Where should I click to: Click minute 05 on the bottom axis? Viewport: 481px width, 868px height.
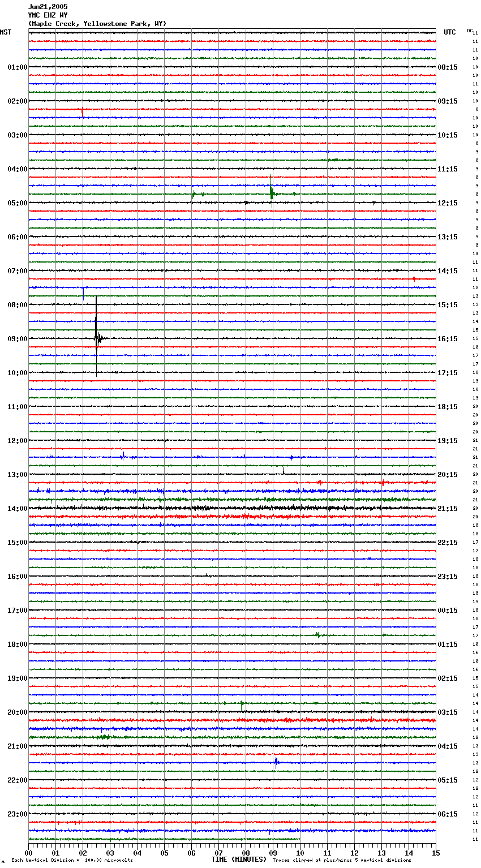pos(164,853)
